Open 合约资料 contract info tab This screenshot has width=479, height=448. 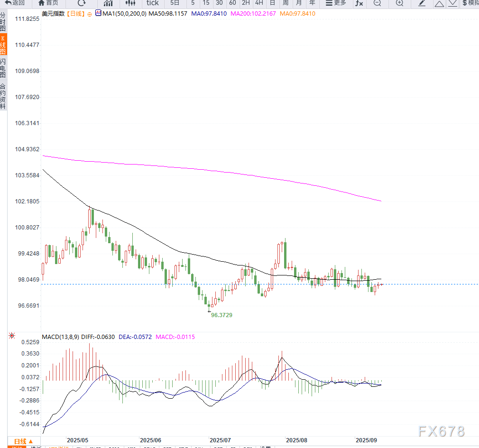[x=3, y=96]
